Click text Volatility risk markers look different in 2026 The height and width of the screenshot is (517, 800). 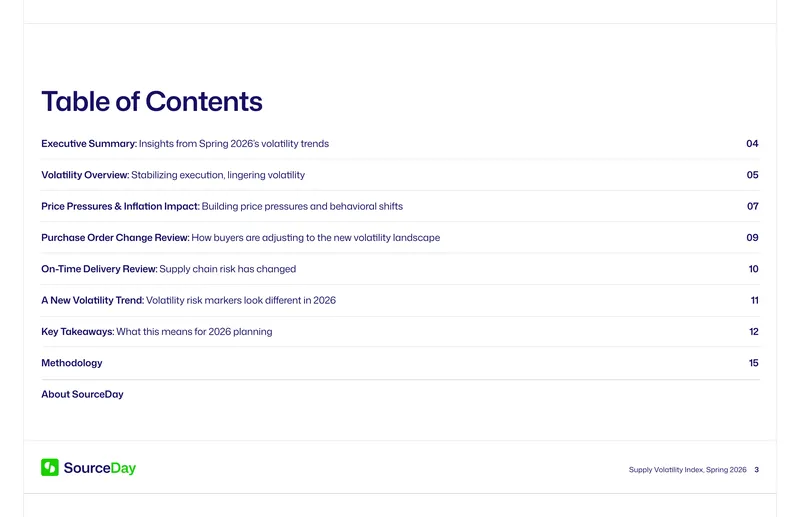point(241,300)
